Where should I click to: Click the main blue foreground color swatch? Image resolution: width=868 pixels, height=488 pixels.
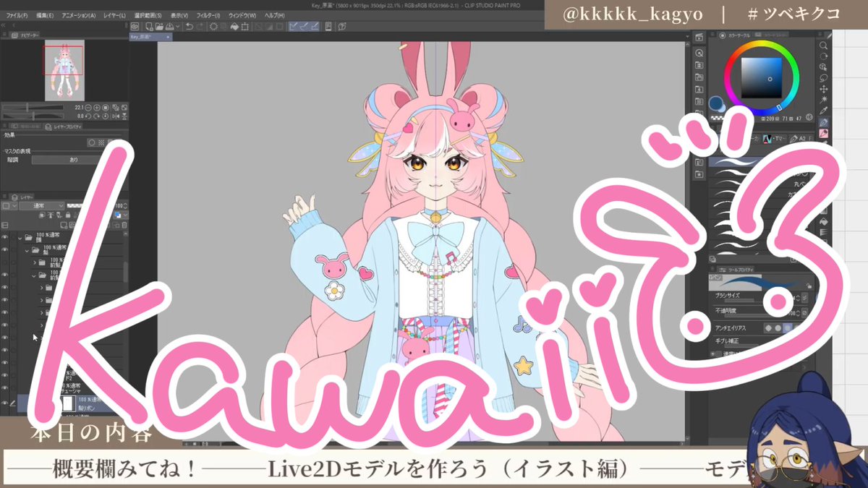716,103
